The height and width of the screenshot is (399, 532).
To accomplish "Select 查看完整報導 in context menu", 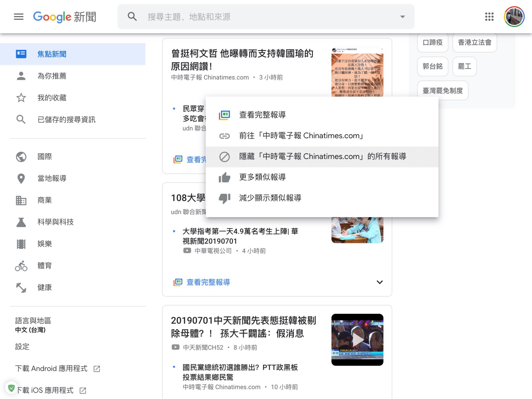I will click(x=322, y=115).
